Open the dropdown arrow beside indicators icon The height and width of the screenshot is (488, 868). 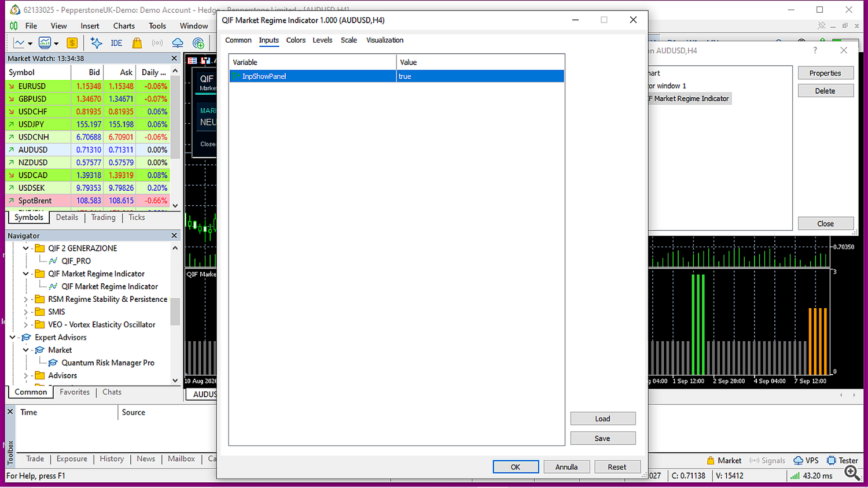coord(56,43)
